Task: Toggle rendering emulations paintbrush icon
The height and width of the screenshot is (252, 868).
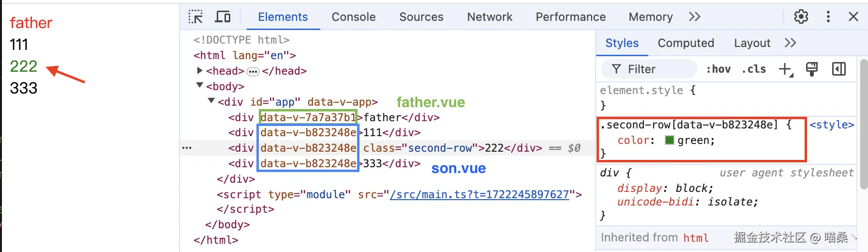Action: [812, 69]
